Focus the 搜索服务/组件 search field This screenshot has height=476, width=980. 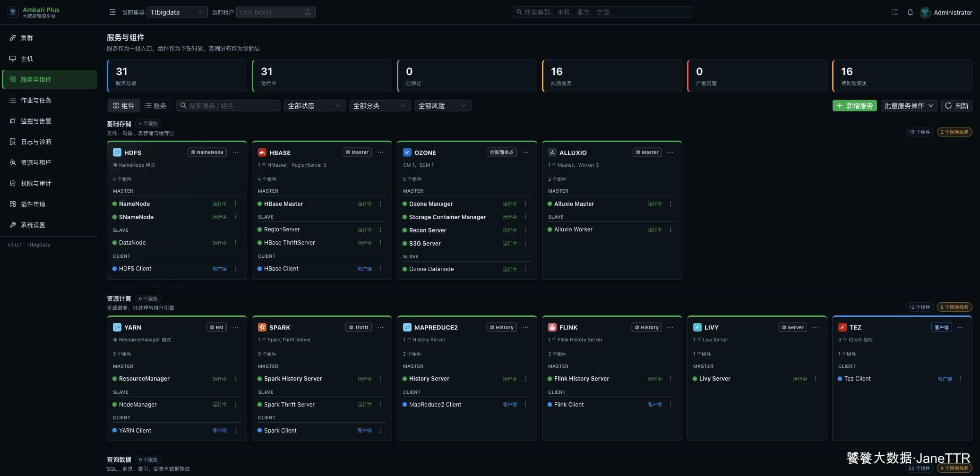pyautogui.click(x=229, y=106)
